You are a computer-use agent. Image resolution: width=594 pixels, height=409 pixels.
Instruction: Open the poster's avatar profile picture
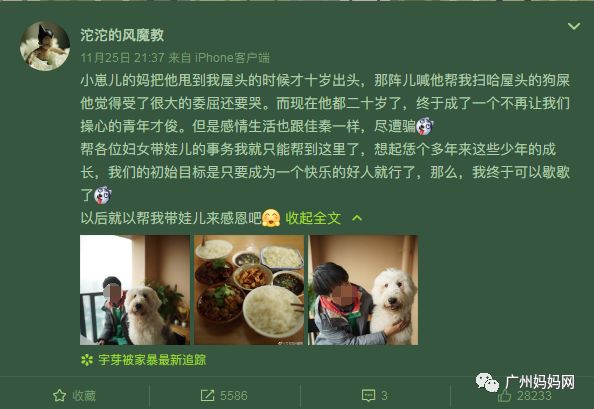click(45, 46)
